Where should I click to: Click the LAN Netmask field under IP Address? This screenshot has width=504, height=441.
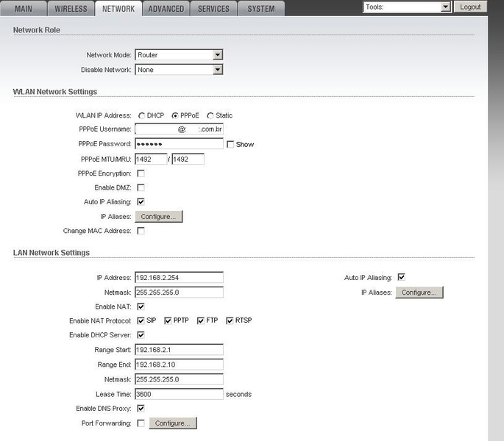point(179,293)
